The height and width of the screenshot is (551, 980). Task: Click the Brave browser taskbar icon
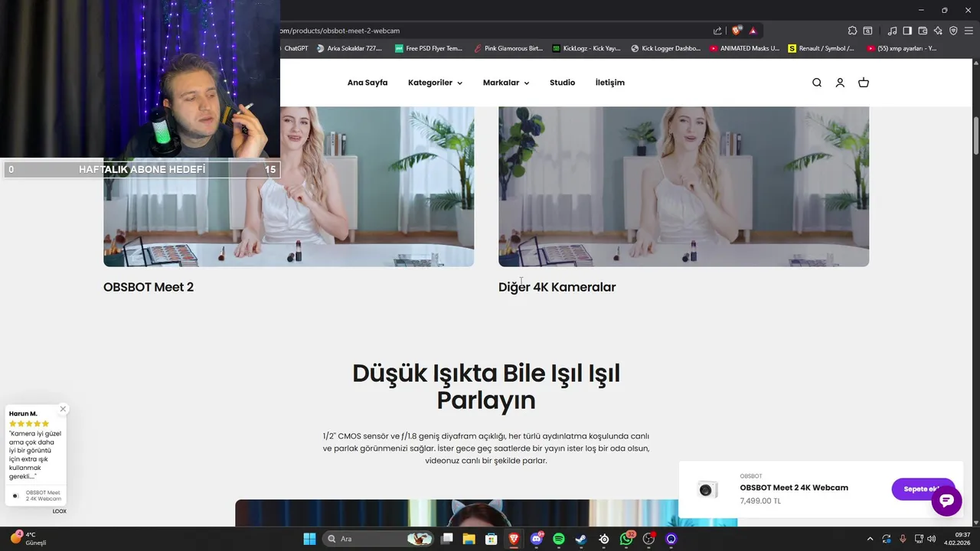coord(514,539)
